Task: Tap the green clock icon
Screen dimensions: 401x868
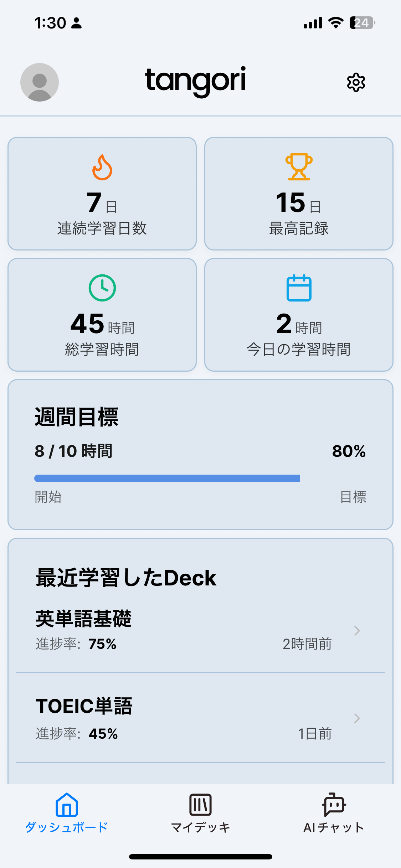Action: click(102, 288)
